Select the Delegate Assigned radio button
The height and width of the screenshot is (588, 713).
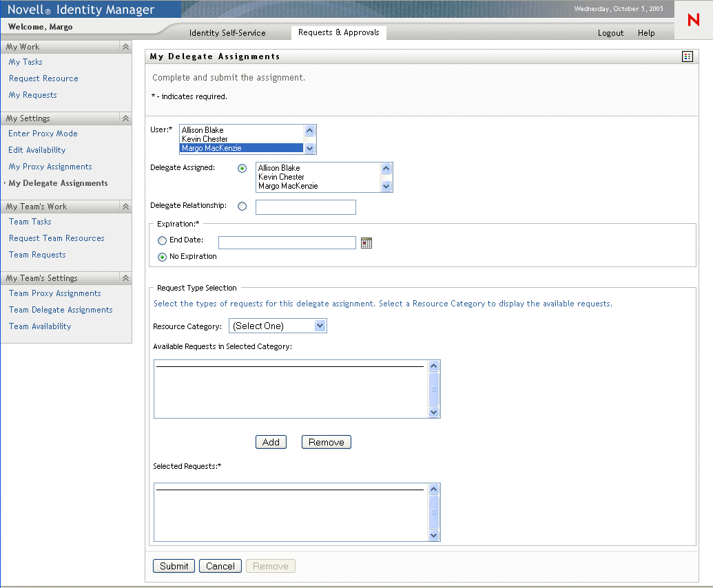point(242,169)
